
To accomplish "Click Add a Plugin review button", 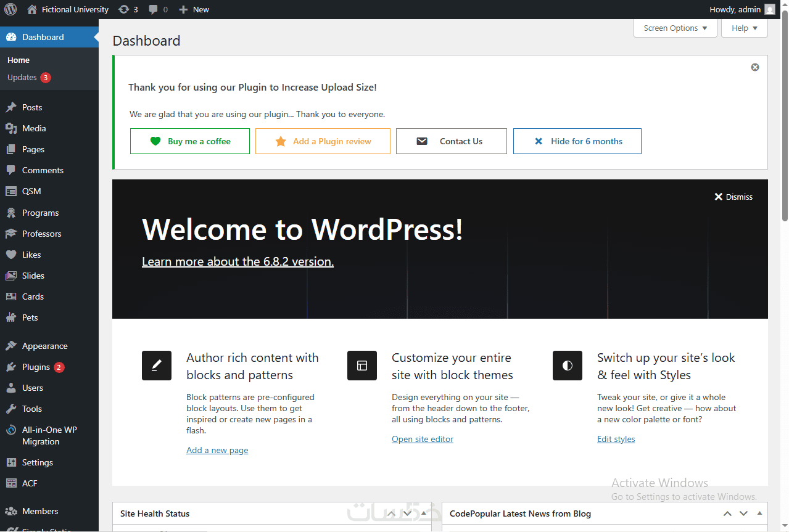I will [x=323, y=141].
